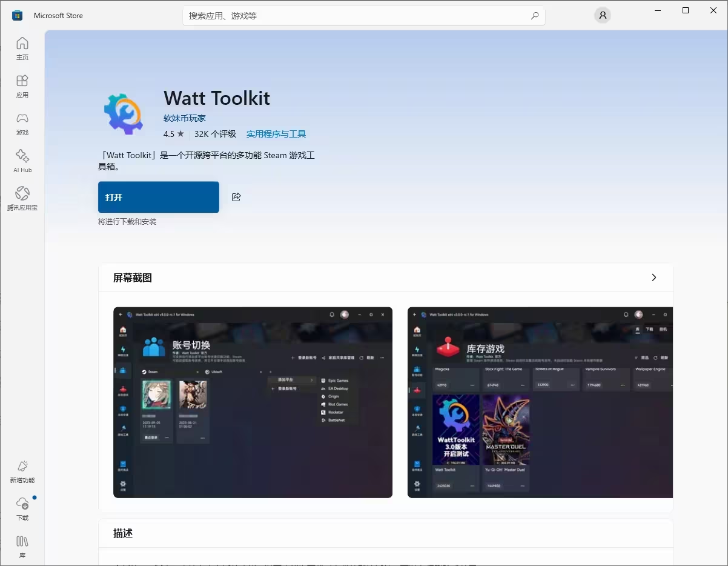Open the 实用程序与工具 category link
This screenshot has height=566, width=728.
[x=276, y=134]
